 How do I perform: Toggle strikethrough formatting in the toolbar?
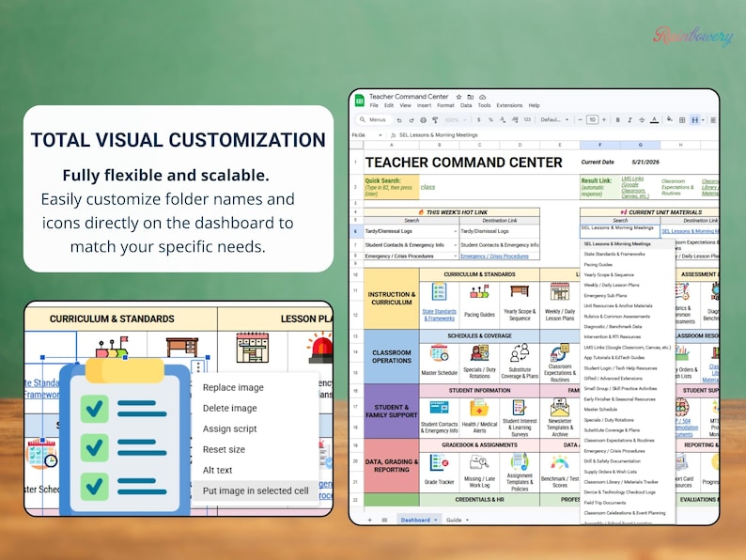click(x=642, y=120)
